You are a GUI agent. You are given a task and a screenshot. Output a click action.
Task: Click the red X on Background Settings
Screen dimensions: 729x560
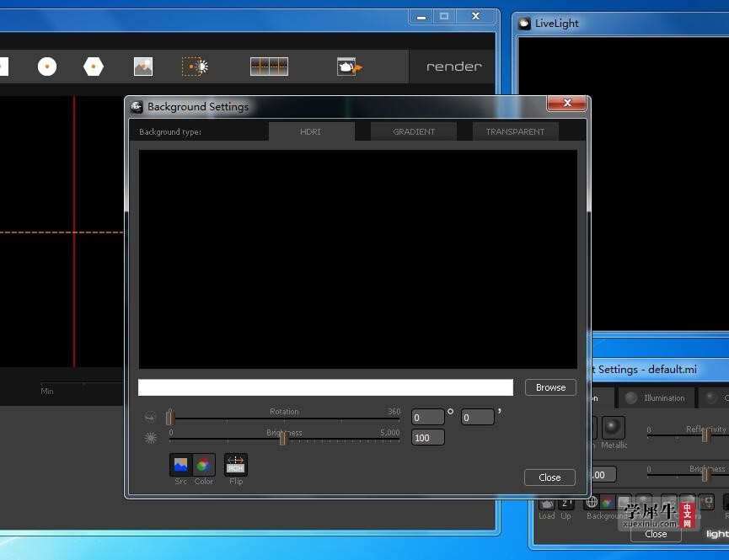pos(566,103)
